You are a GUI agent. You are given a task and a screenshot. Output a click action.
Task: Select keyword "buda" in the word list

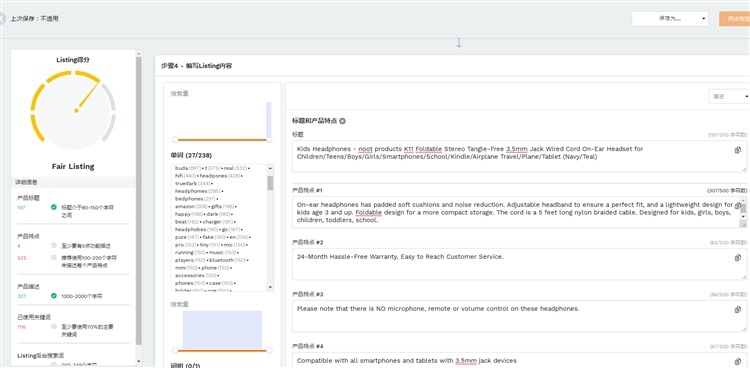(181, 168)
